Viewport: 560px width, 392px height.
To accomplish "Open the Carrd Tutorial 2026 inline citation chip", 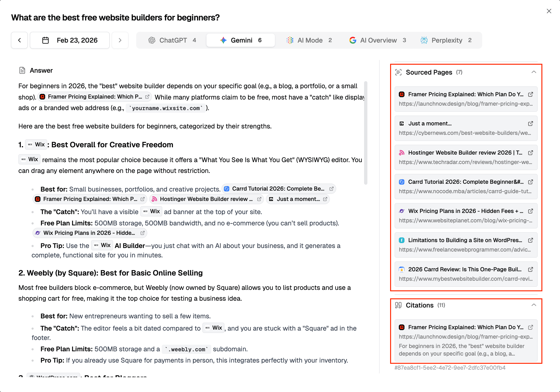I will (x=279, y=189).
